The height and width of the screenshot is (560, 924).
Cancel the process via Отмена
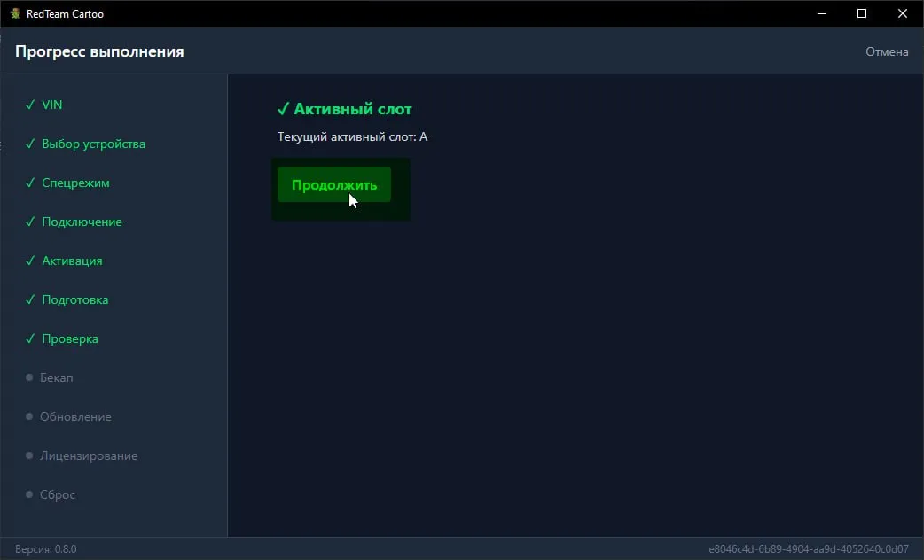click(887, 51)
